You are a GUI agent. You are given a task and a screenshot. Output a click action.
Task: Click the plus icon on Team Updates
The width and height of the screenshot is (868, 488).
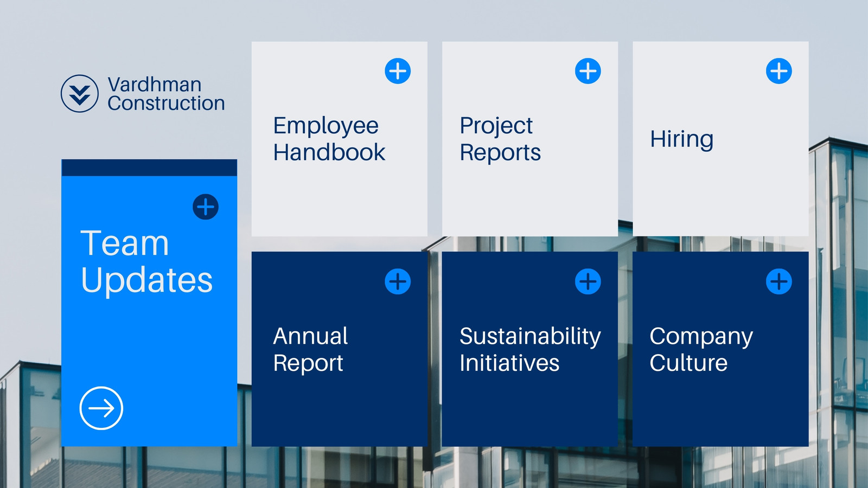pyautogui.click(x=206, y=207)
